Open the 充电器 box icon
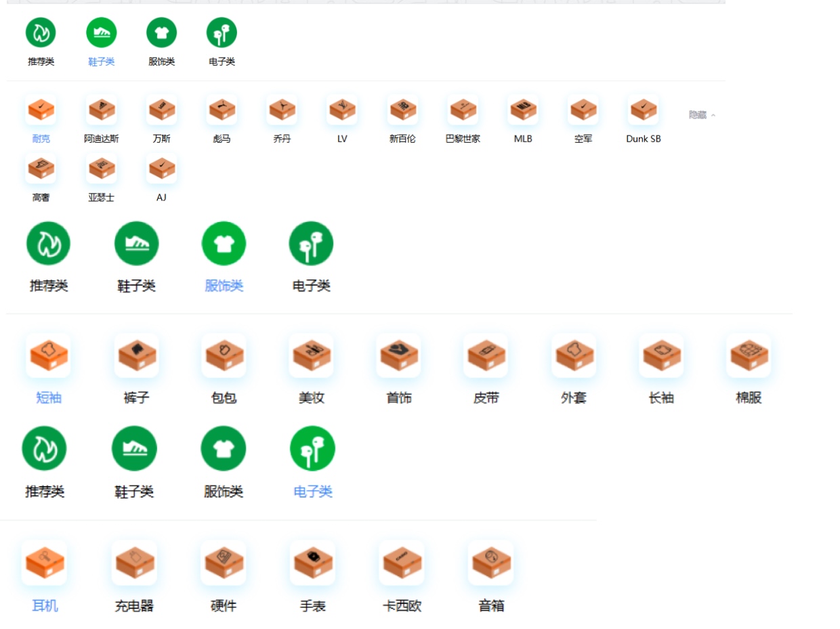 [x=134, y=563]
